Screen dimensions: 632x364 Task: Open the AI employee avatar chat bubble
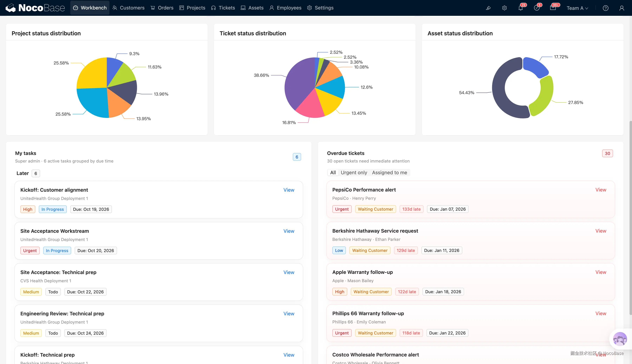620,339
